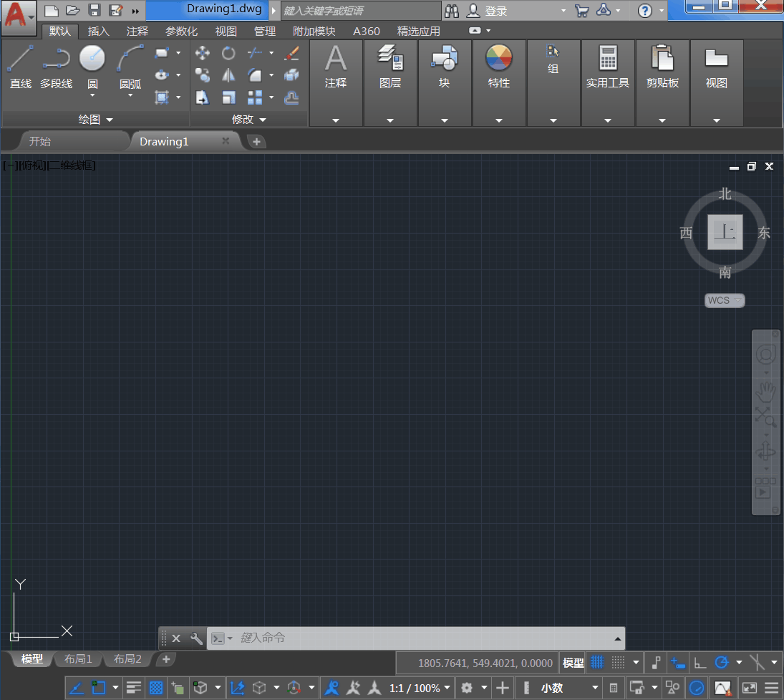The width and height of the screenshot is (784, 700).
Task: Expand the 绘图 panel dropdown
Action: (x=95, y=120)
